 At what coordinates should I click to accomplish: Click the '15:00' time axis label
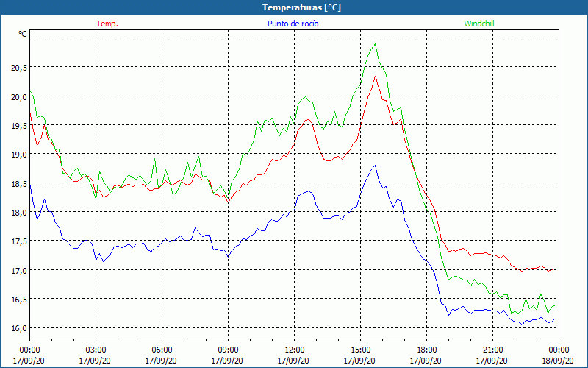tap(360, 350)
